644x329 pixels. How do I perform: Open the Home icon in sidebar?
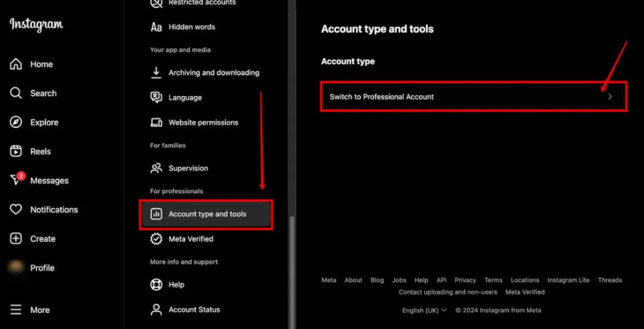click(16, 64)
